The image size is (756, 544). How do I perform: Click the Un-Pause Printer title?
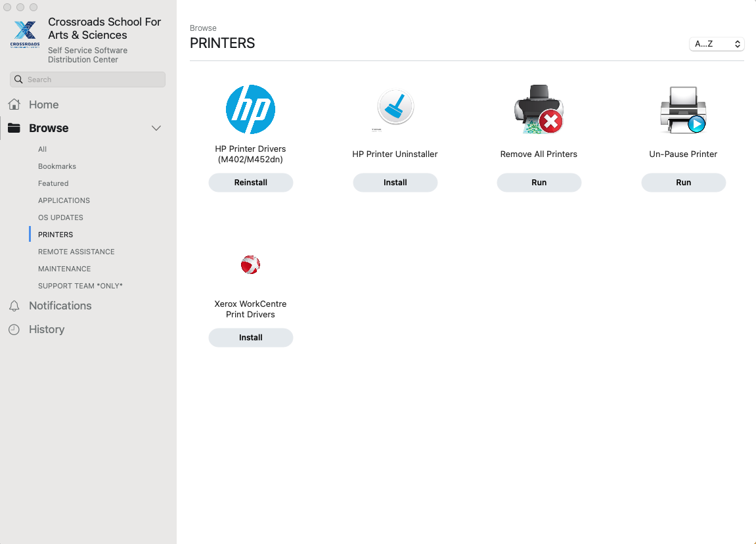click(x=683, y=154)
